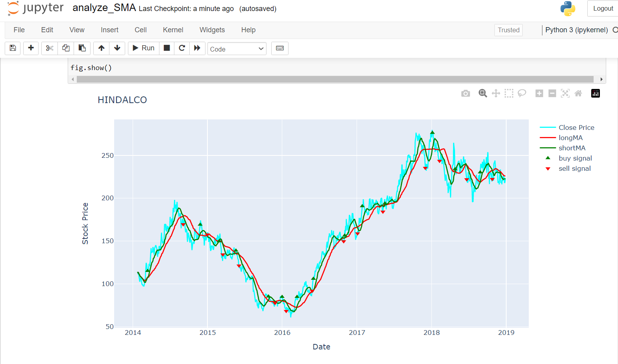Select the Box Select tool
Viewport: 618px width, 364px height.
(x=509, y=93)
